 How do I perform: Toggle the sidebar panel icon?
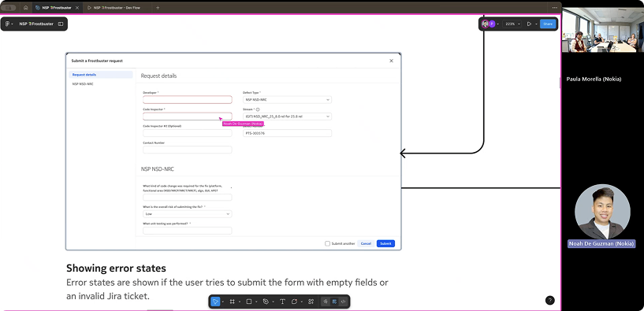tap(61, 24)
